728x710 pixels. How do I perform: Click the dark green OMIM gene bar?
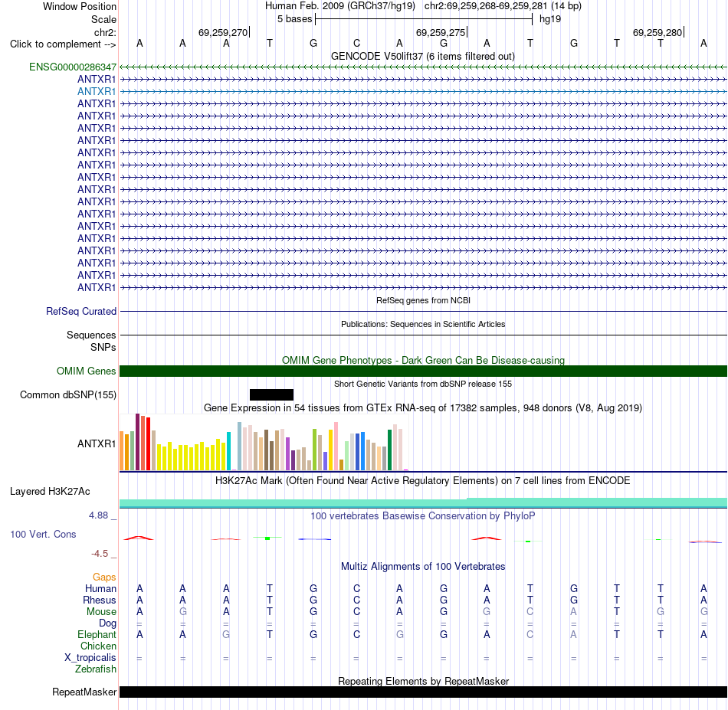click(423, 371)
